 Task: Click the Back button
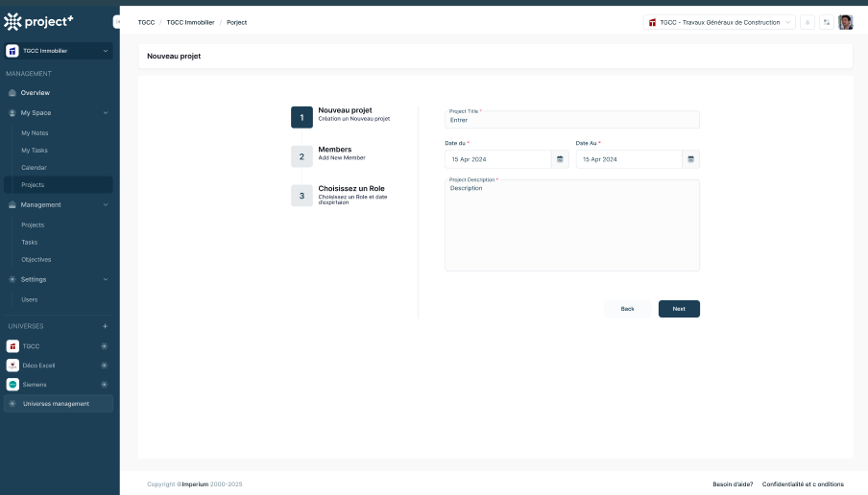(627, 309)
